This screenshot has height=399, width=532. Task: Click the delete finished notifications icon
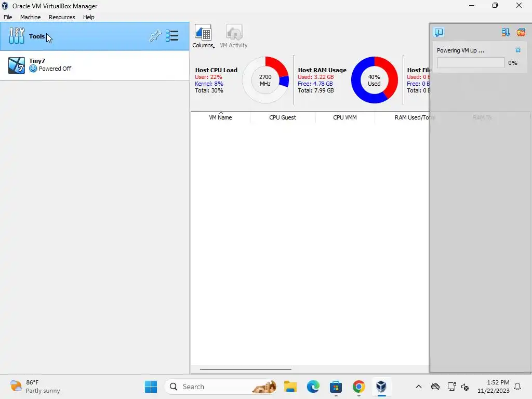coord(521,32)
